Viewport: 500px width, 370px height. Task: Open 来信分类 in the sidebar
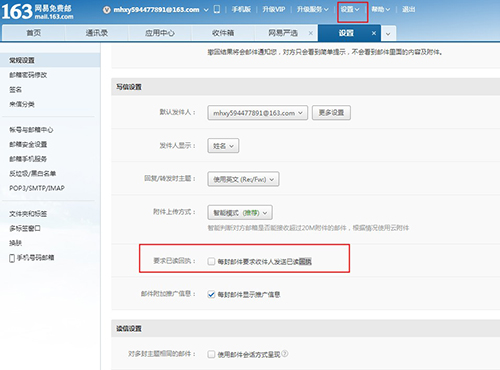(x=22, y=104)
